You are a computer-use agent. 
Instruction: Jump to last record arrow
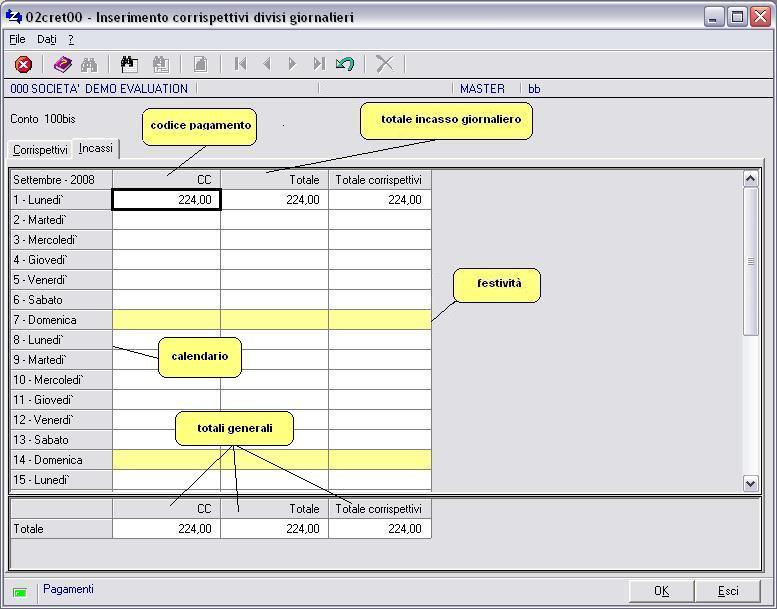point(318,64)
